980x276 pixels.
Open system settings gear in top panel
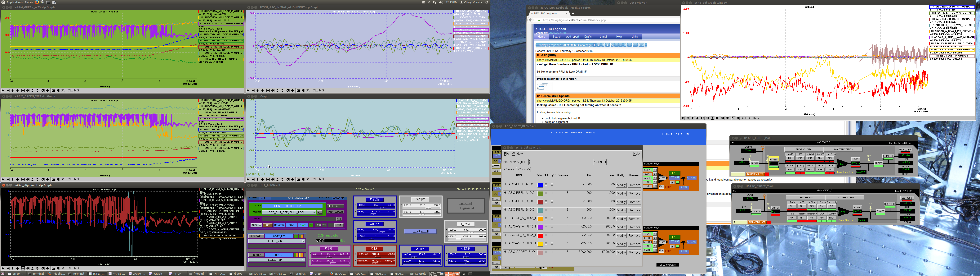coord(487,2)
